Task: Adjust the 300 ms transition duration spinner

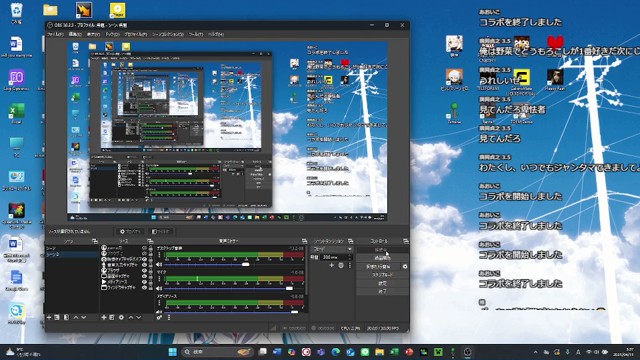Action: [337, 258]
